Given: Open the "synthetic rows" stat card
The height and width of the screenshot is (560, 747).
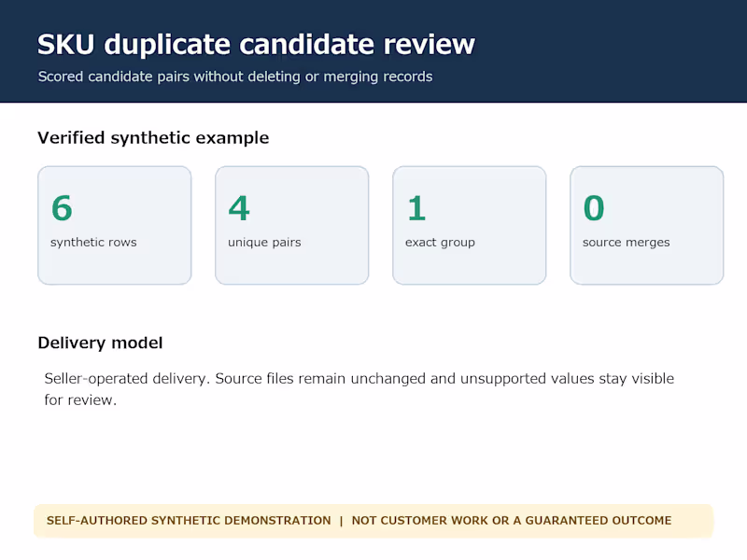Looking at the screenshot, I should tap(114, 225).
